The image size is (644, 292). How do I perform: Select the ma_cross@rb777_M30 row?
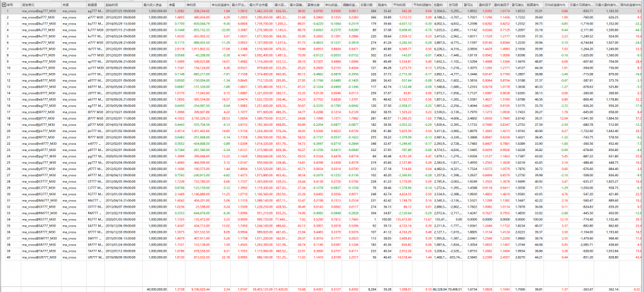coord(39,48)
